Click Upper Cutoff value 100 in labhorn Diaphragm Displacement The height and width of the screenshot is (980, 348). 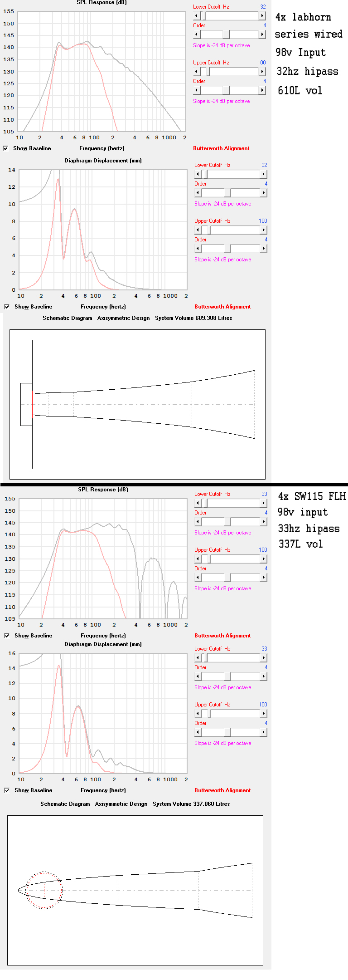263,221
